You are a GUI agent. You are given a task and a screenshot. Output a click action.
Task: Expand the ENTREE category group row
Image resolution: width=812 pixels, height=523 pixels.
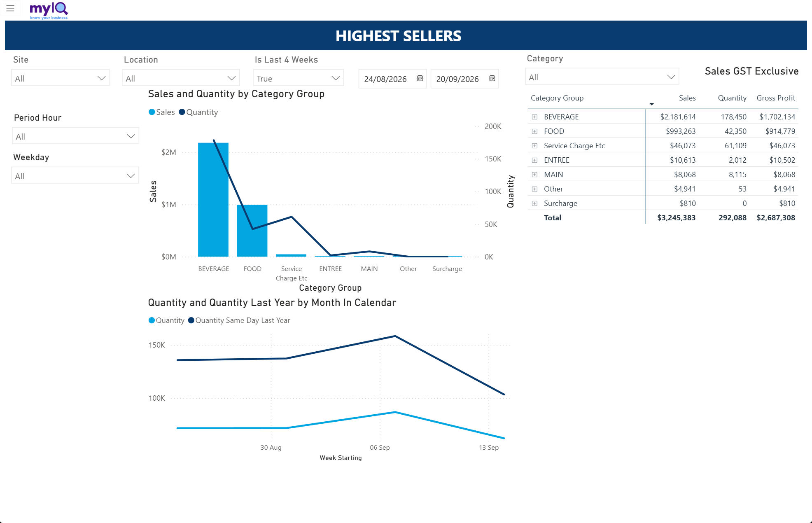pos(534,160)
